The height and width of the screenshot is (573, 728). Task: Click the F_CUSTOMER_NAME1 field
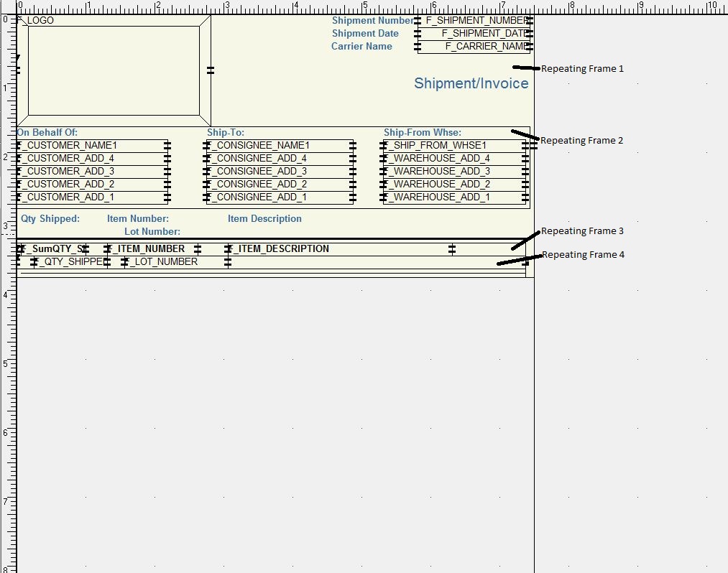[x=92, y=146]
